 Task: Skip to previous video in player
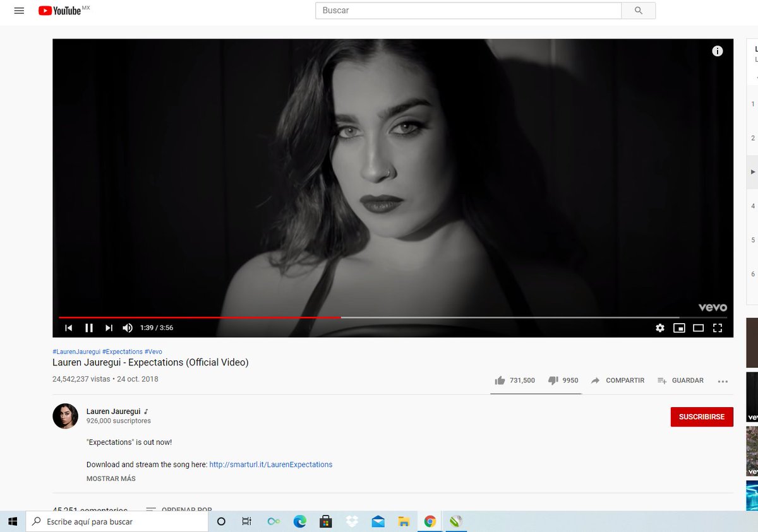click(x=69, y=328)
